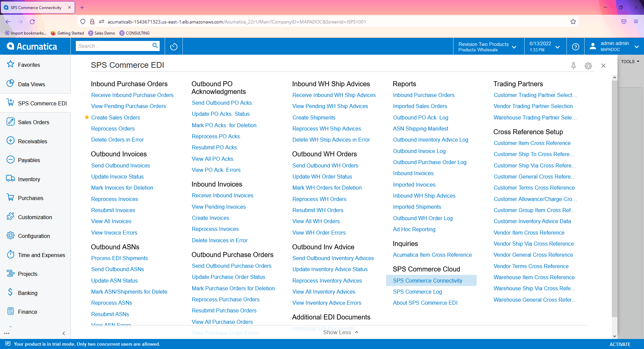Click the SPS Commerce EDI cart icon

click(x=11, y=102)
